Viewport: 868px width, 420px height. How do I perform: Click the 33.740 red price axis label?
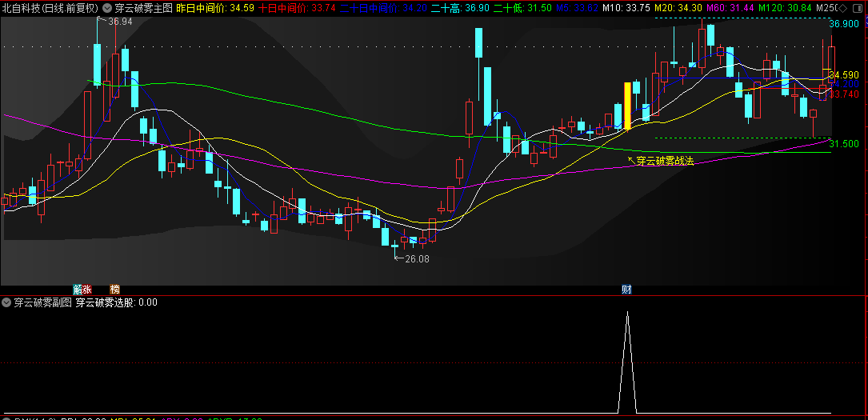pyautogui.click(x=844, y=94)
